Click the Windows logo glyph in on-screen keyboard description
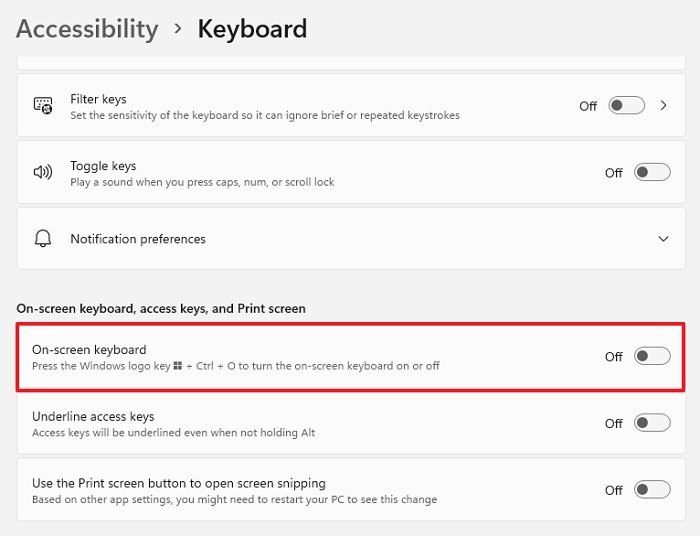This screenshot has width=700, height=536. click(177, 366)
